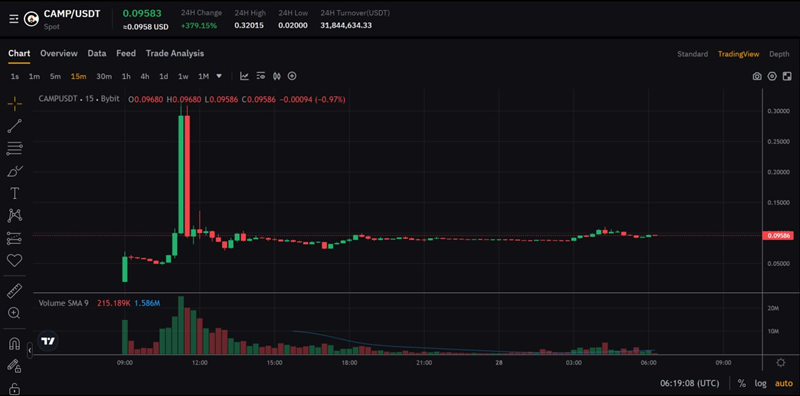Select the brush drawing tool

[14, 171]
